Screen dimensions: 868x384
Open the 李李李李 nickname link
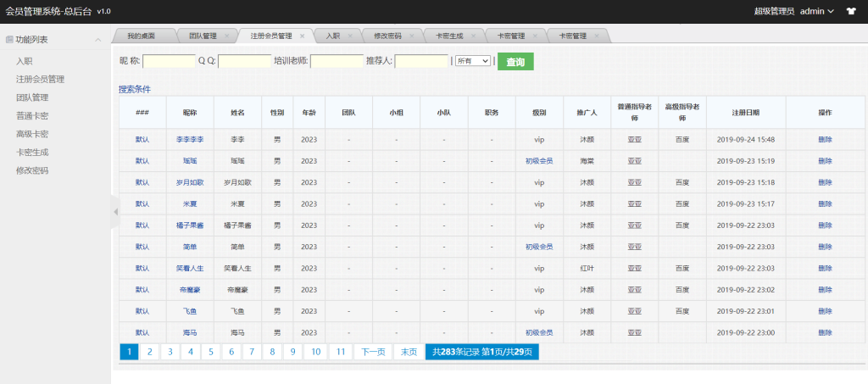point(190,139)
